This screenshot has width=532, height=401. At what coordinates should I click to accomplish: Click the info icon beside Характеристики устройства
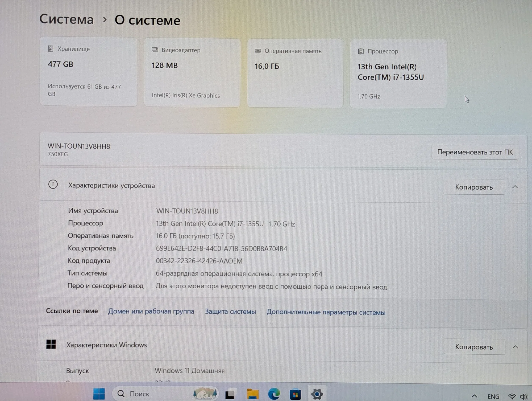click(x=53, y=184)
